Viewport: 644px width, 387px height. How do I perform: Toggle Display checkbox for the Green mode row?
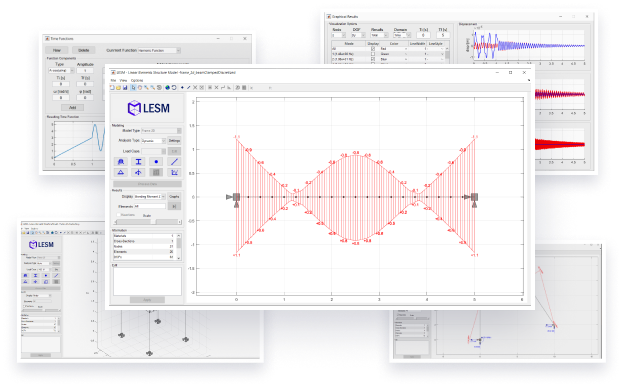pos(373,54)
